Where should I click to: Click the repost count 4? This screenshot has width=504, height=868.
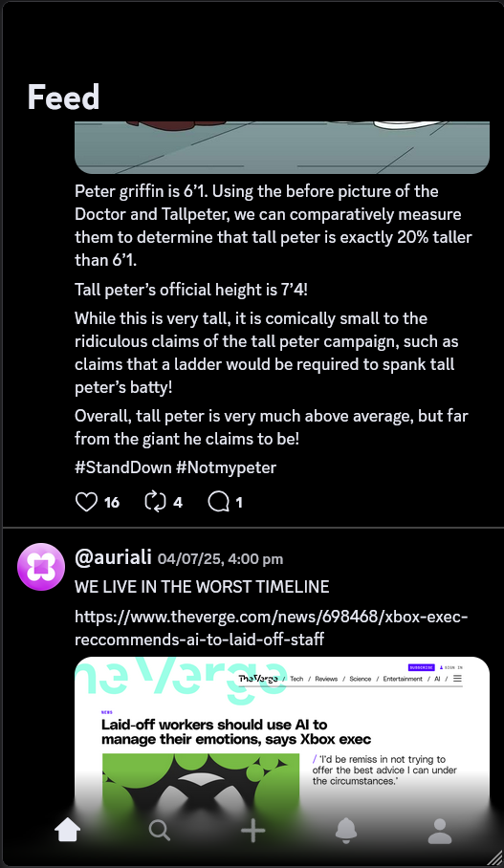click(178, 502)
